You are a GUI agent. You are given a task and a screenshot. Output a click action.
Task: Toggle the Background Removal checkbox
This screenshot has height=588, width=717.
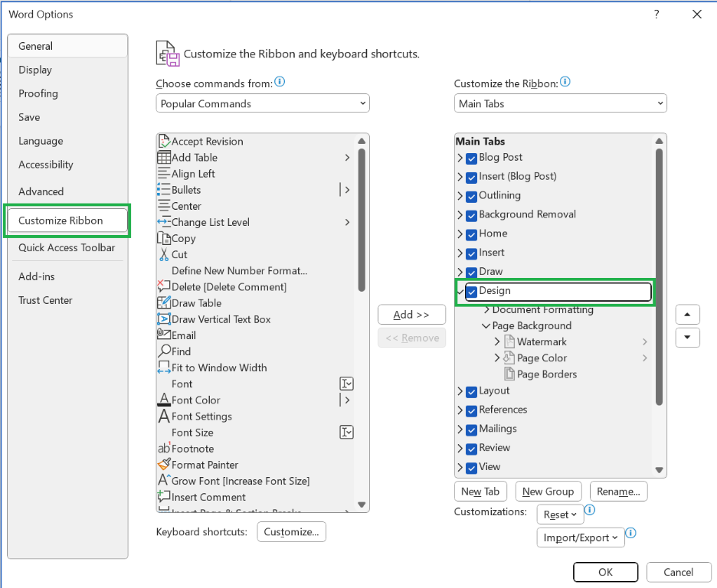click(471, 216)
